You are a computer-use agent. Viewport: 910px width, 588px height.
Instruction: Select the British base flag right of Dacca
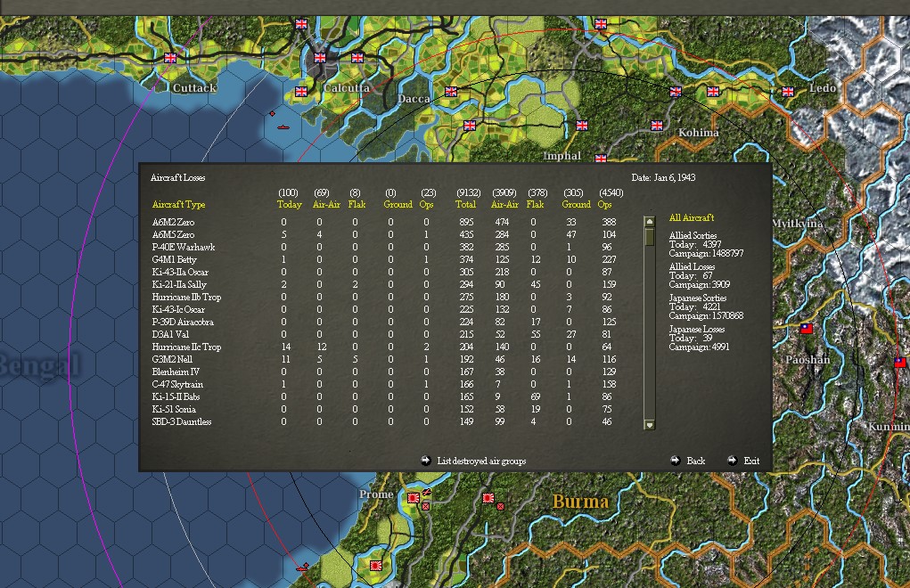pos(451,92)
